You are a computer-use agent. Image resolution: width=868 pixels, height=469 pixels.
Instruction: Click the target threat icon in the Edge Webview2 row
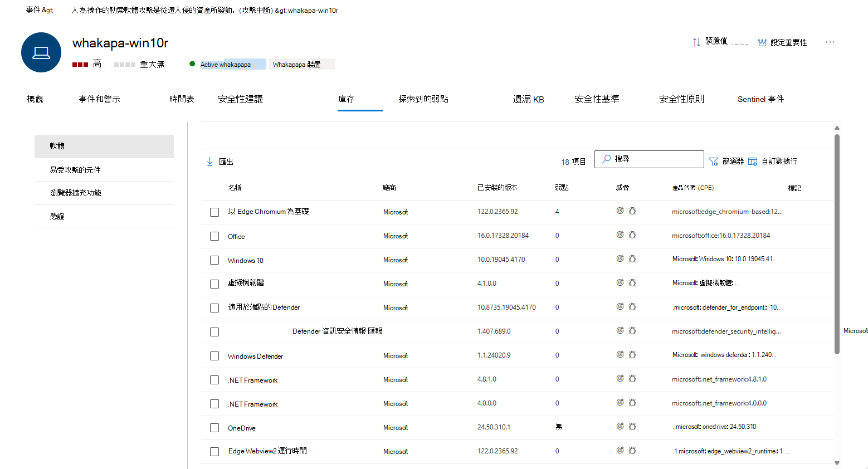[x=620, y=451]
